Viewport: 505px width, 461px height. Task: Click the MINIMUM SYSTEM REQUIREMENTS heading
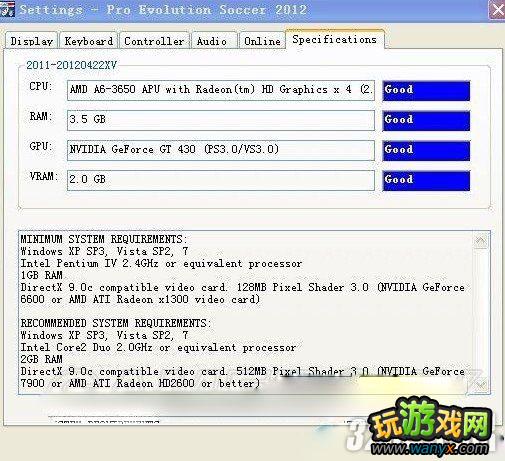click(x=104, y=239)
